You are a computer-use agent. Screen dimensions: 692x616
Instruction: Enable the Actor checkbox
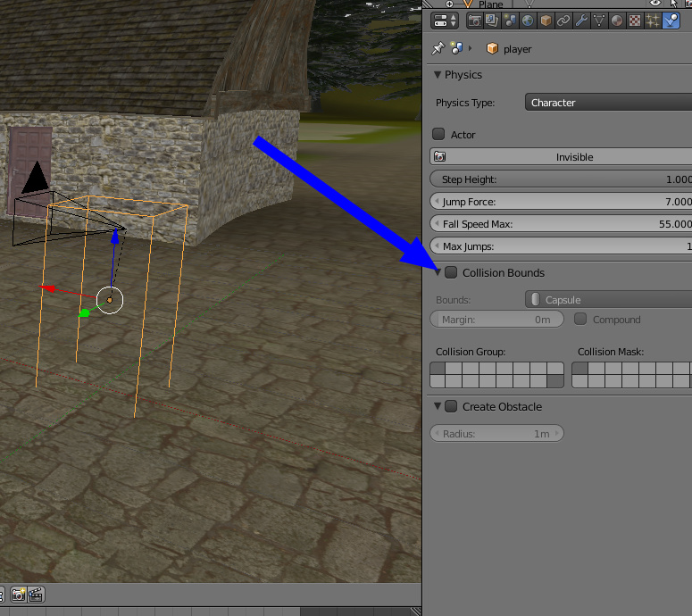click(438, 134)
